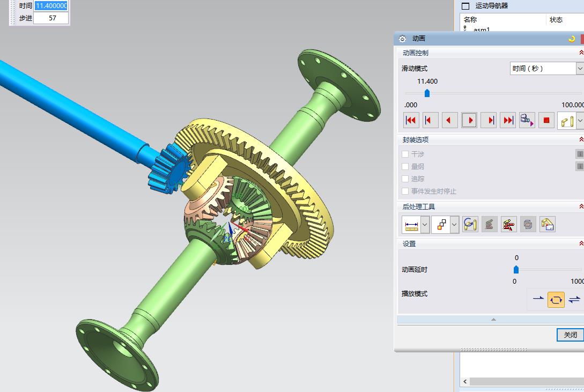The width and height of the screenshot is (584, 392).
Task: Click the mechanism snapshot window icon
Action: pyautogui.click(x=548, y=224)
